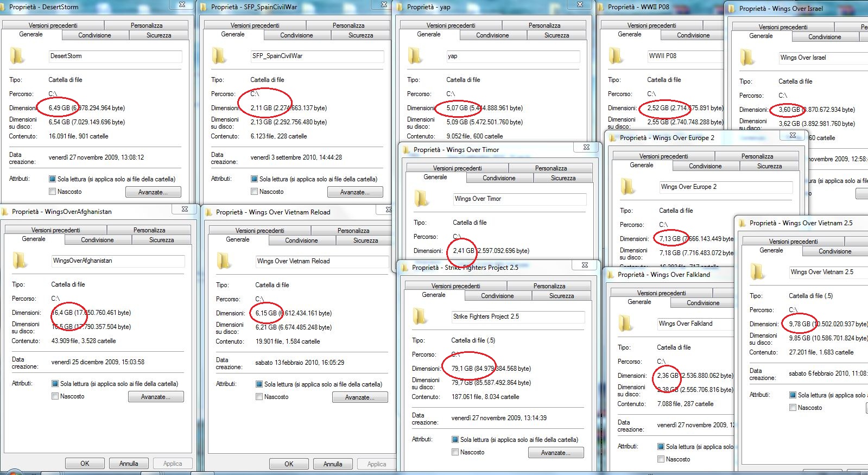The image size is (868, 475).
Task: Click Strike Fighters Project title bar icon
Action: (x=406, y=268)
